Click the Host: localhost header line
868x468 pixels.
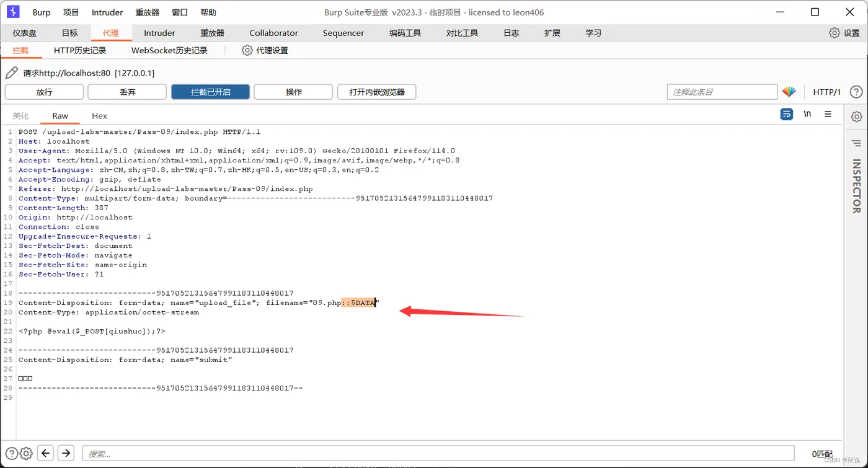54,141
